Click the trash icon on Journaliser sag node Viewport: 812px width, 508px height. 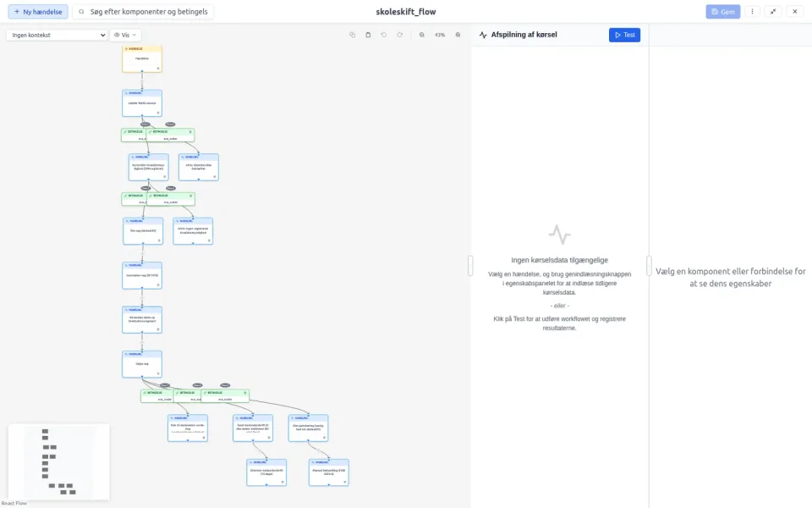158,285
